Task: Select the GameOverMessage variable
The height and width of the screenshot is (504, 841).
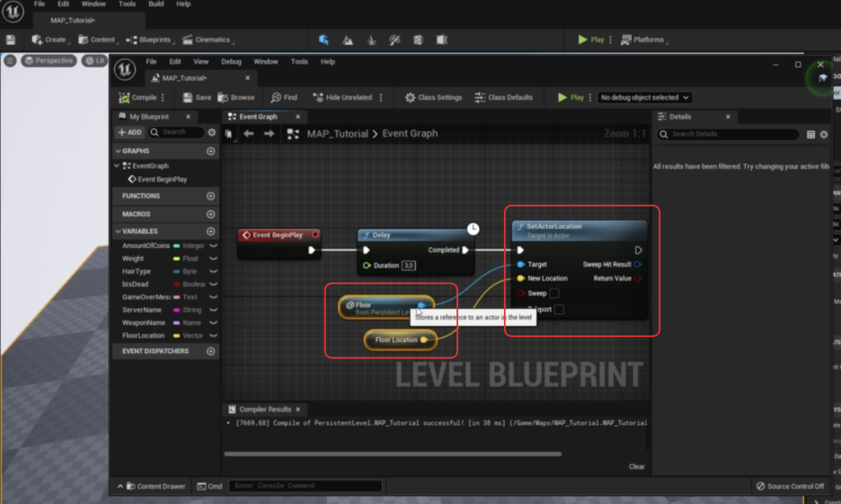Action: pyautogui.click(x=146, y=297)
